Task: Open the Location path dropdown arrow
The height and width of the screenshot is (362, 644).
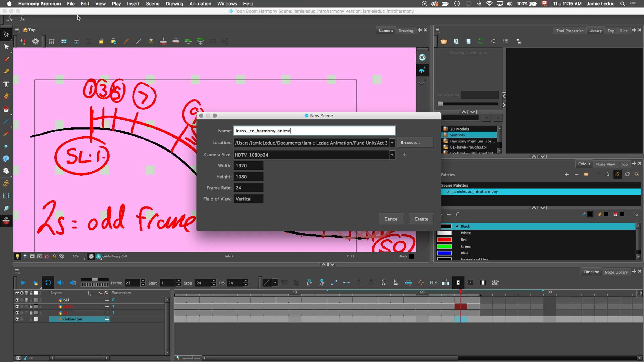Action: [392, 143]
